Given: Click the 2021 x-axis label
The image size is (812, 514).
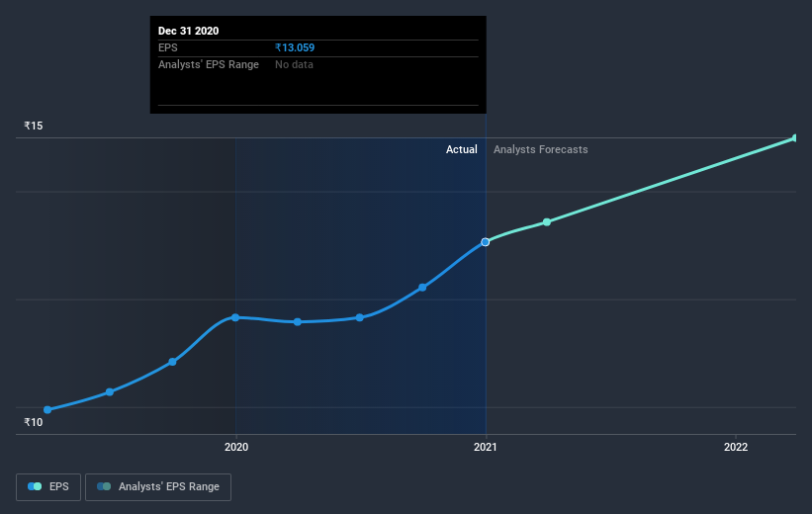Looking at the screenshot, I should tap(486, 447).
